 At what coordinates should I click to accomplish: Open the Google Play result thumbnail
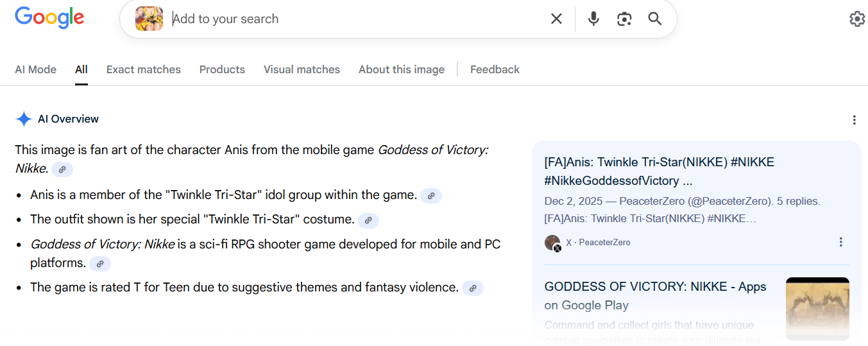coord(817,309)
